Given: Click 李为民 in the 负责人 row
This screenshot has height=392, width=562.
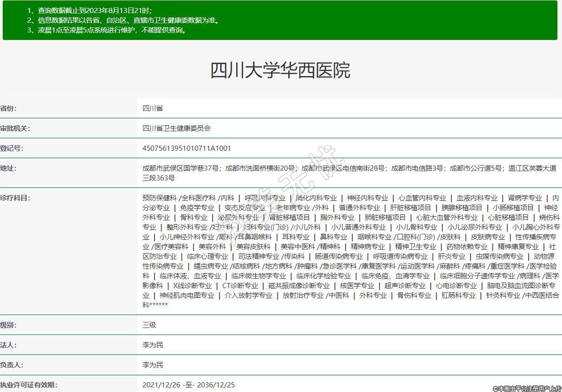Looking at the screenshot, I should tap(153, 365).
